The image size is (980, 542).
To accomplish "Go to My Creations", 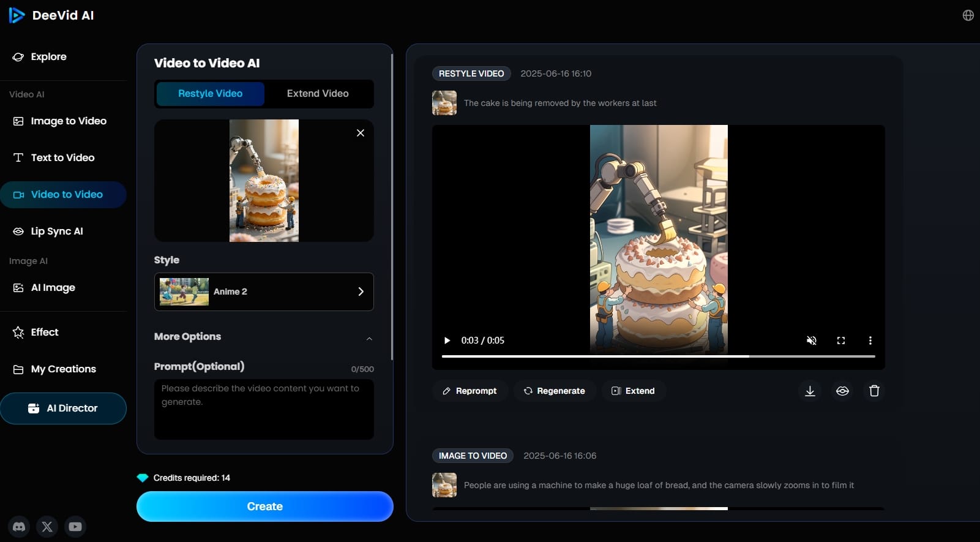I will [54, 369].
